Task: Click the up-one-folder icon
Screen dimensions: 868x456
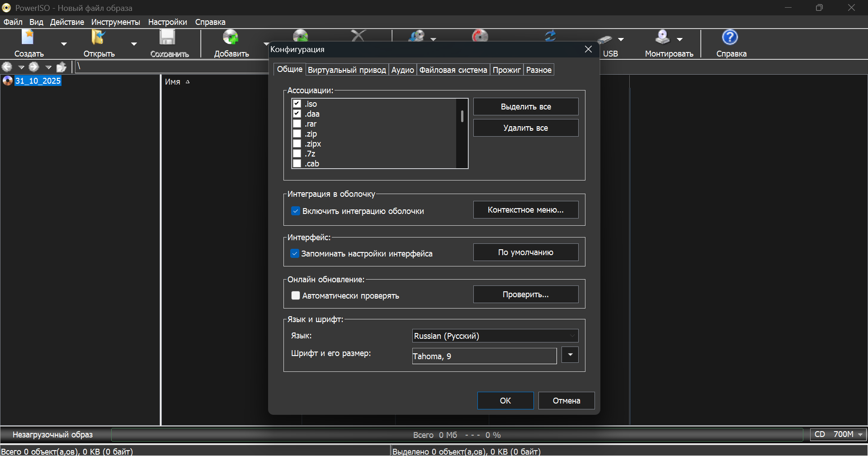Action: (x=61, y=67)
